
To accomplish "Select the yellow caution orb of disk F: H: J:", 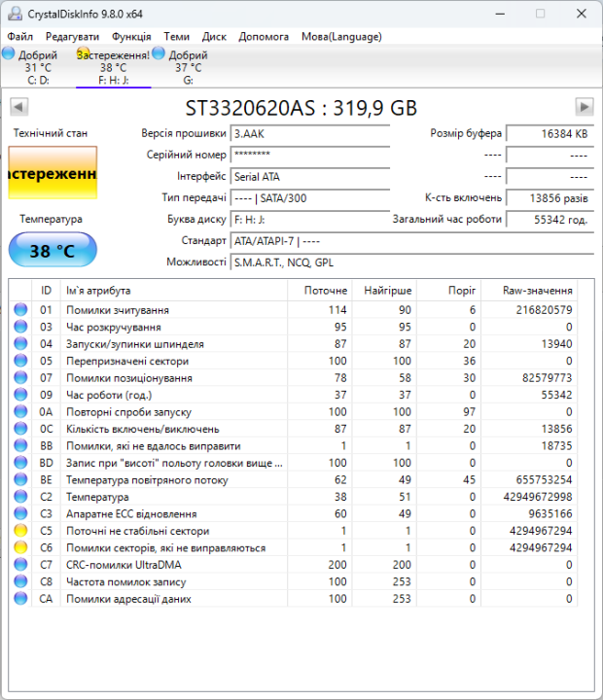I will 83,53.
